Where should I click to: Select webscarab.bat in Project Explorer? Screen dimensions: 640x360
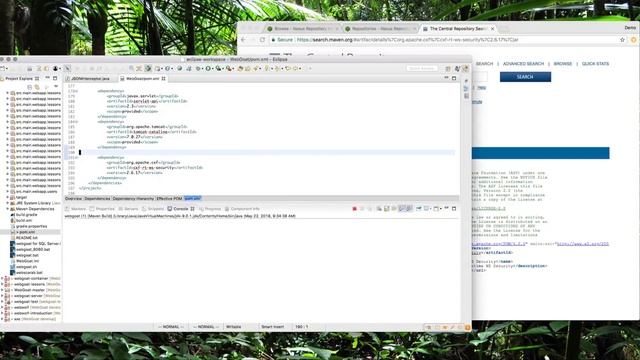tap(29, 272)
